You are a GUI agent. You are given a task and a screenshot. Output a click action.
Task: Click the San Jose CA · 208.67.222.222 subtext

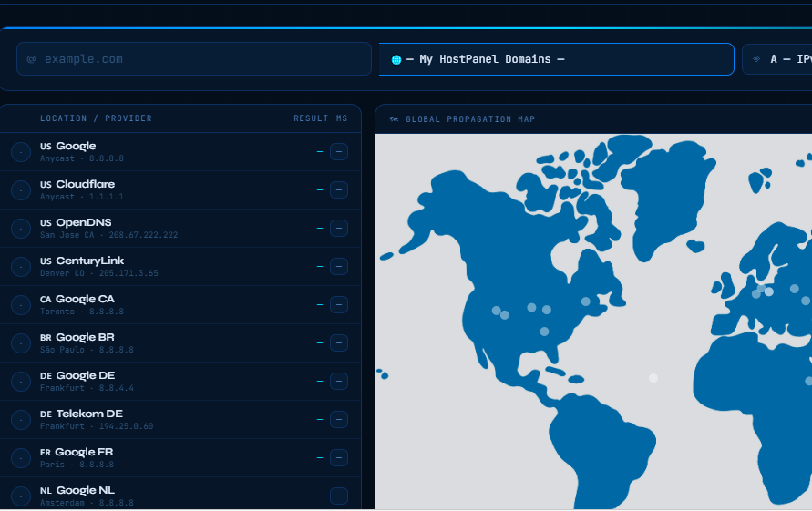click(108, 235)
